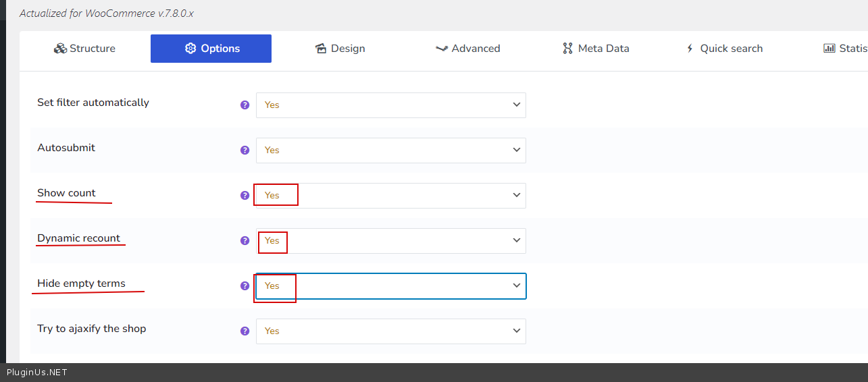Click Try to ajaxify the shop help icon
Image resolution: width=868 pixels, height=382 pixels.
pos(245,331)
